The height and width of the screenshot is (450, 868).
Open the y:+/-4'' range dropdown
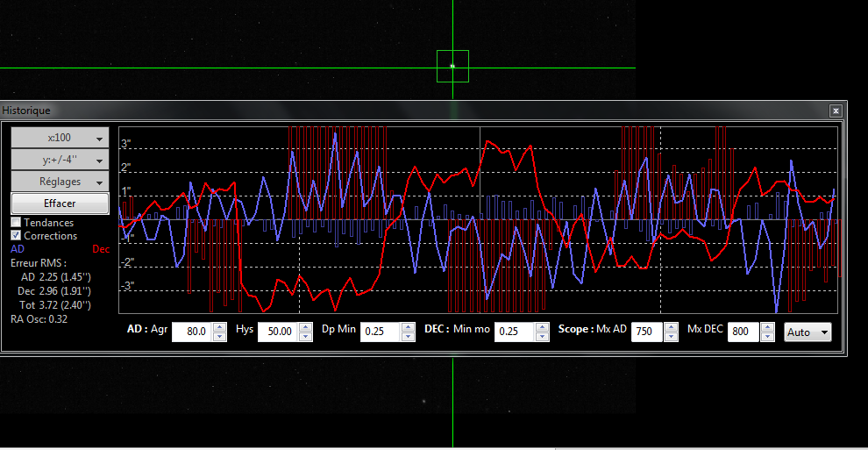tap(60, 160)
